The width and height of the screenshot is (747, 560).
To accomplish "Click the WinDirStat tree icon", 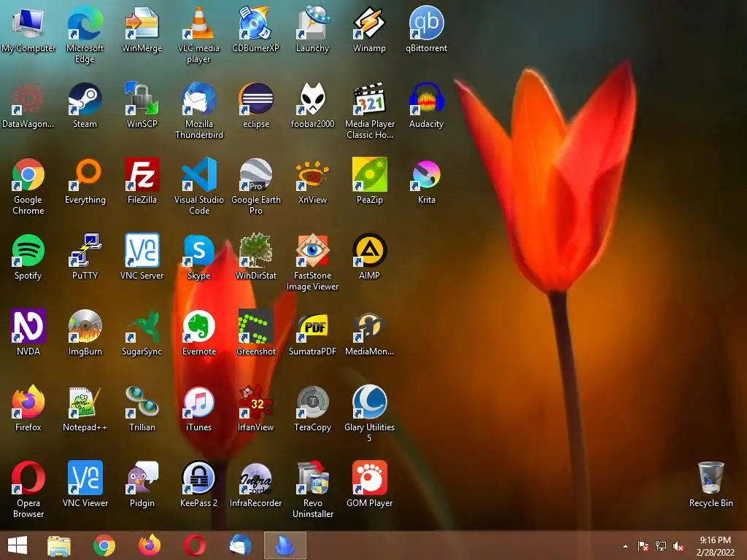I will [x=255, y=250].
